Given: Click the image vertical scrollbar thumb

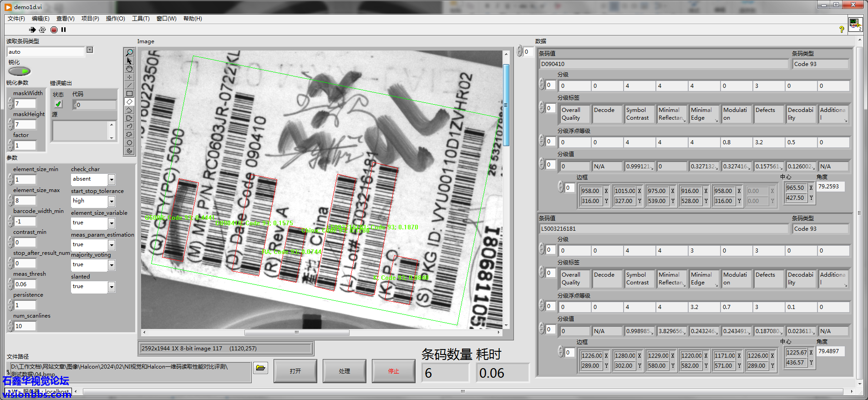Looking at the screenshot, I should (x=506, y=105).
